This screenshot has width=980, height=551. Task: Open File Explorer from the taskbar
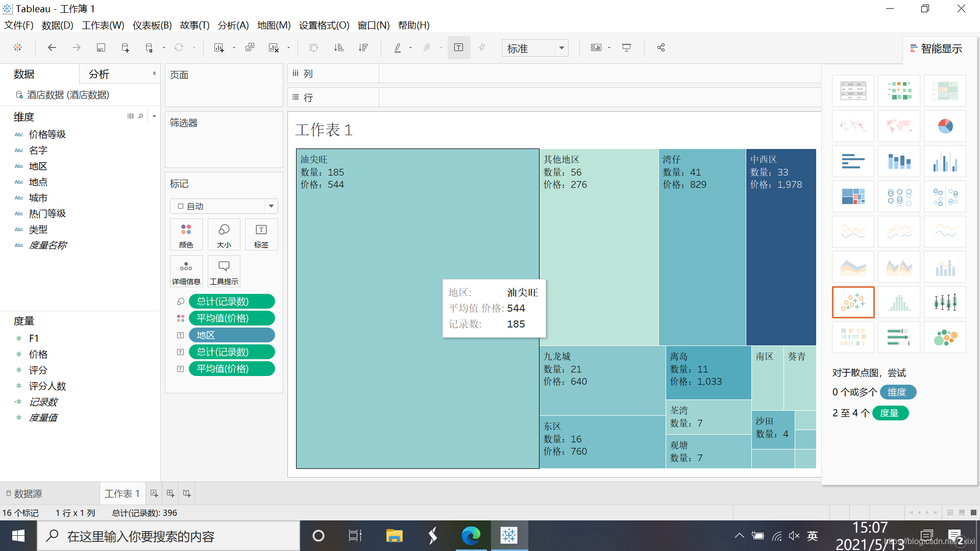(394, 536)
